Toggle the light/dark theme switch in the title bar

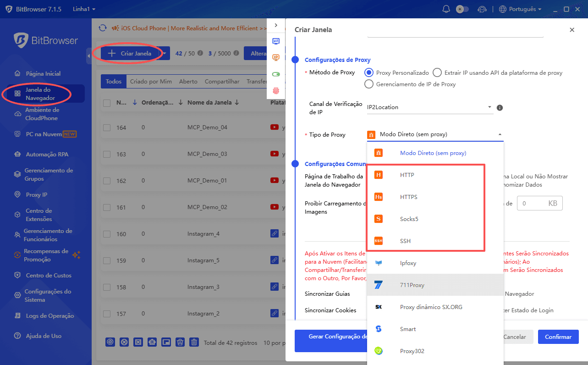(x=462, y=9)
